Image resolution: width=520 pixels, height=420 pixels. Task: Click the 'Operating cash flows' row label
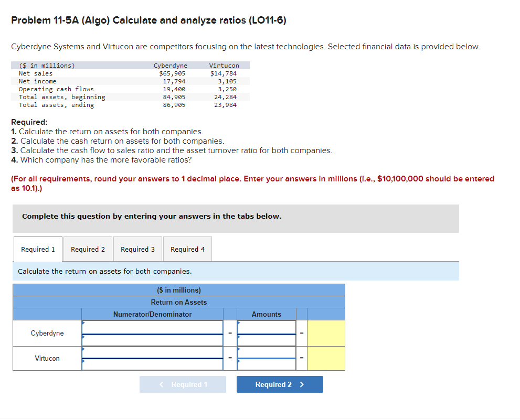click(56, 89)
